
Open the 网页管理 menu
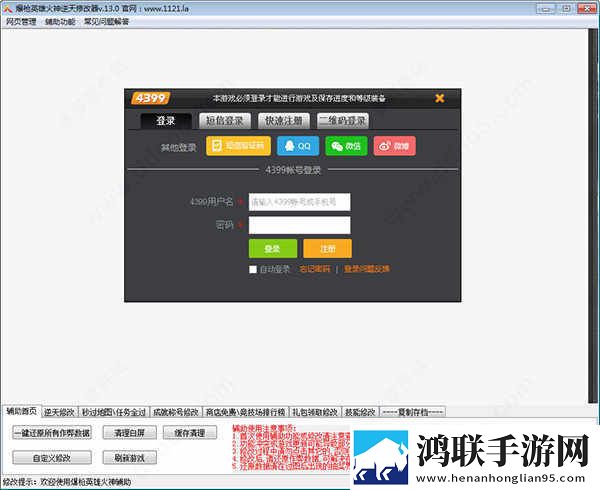(x=21, y=22)
